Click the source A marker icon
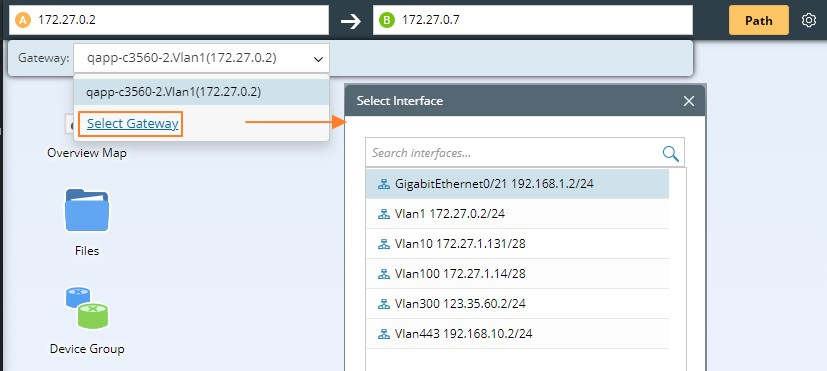The height and width of the screenshot is (371, 827). pyautogui.click(x=23, y=21)
